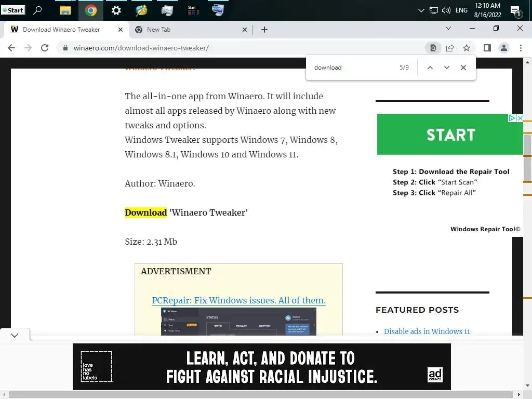Click the horizontal scrollbar thumb

[261, 395]
